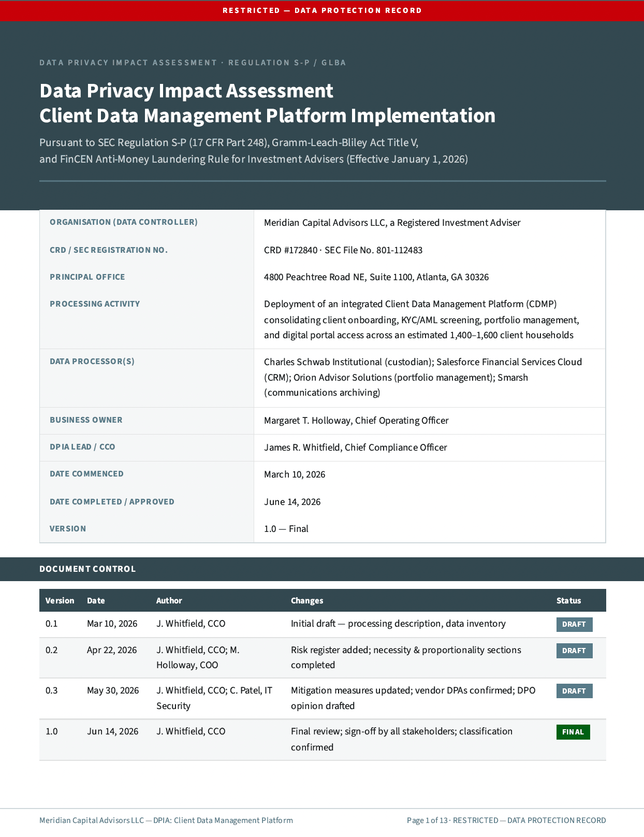Click the Peachtree Road principal office address
The width and height of the screenshot is (644, 837).
pos(376,277)
